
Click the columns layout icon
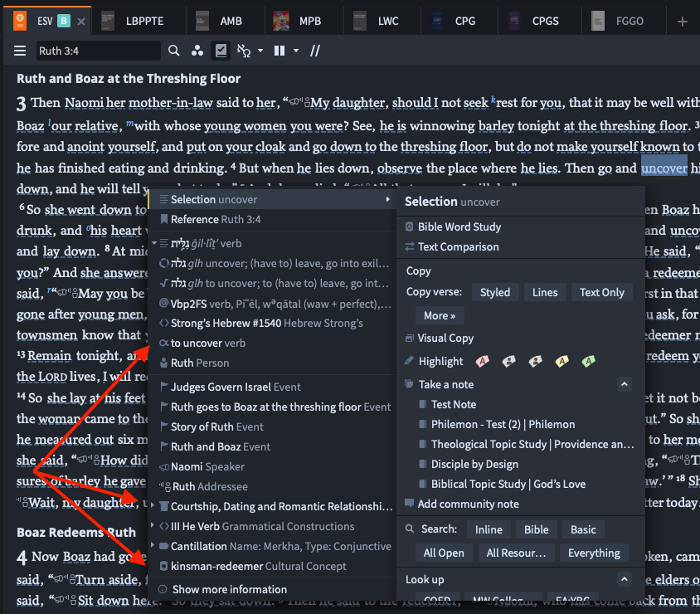(280, 51)
